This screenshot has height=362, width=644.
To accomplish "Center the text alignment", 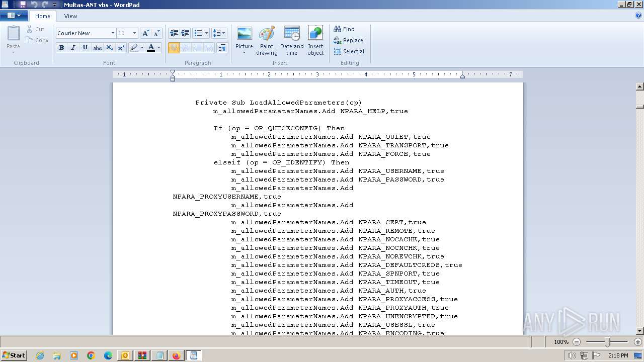I will tap(186, 48).
